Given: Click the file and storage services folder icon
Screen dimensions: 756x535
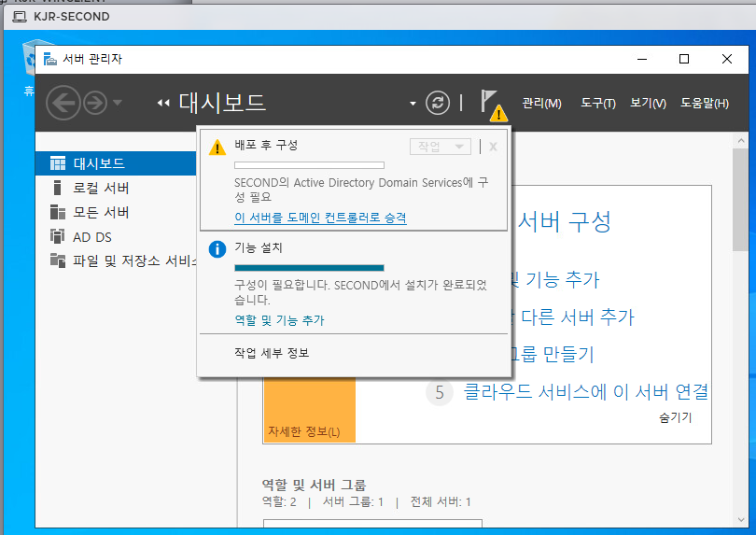Looking at the screenshot, I should (x=57, y=260).
